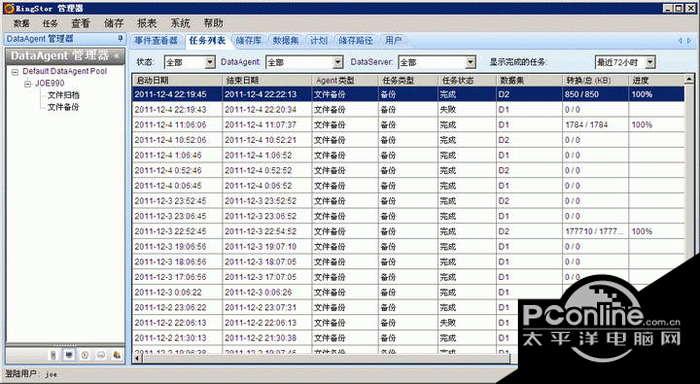Click D2 dataset in the 2011-12-4 10:52:06 row
Viewport: 700px width, 384px height.
(x=504, y=140)
